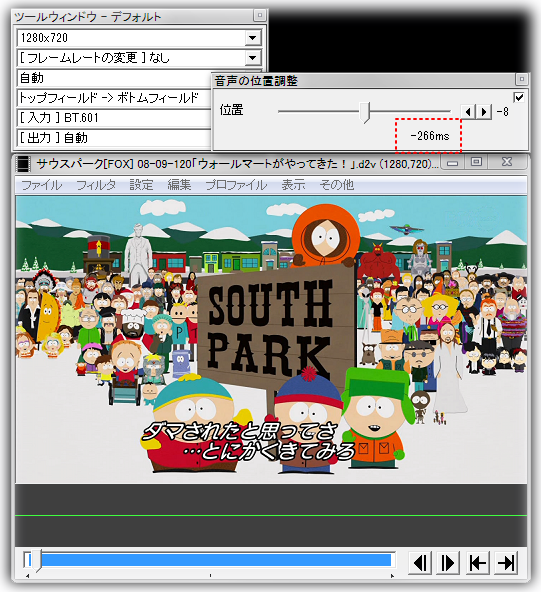The height and width of the screenshot is (592, 541).
Task: Close the main video window
Action: coord(507,163)
